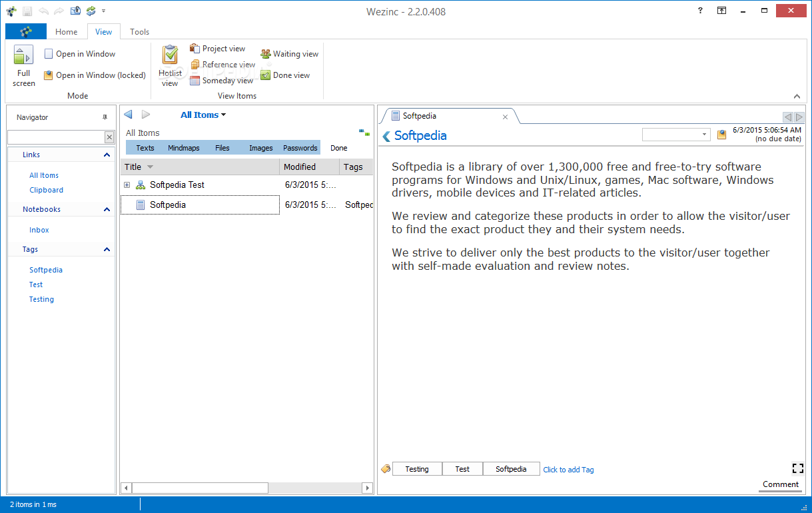Image resolution: width=812 pixels, height=513 pixels.
Task: Switch to Waiting view
Action: coord(289,54)
